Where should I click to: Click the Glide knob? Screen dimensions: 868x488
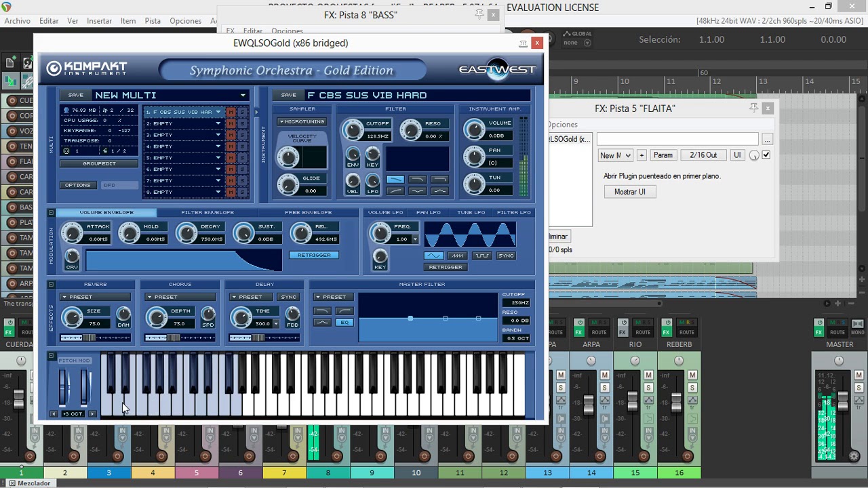point(288,184)
